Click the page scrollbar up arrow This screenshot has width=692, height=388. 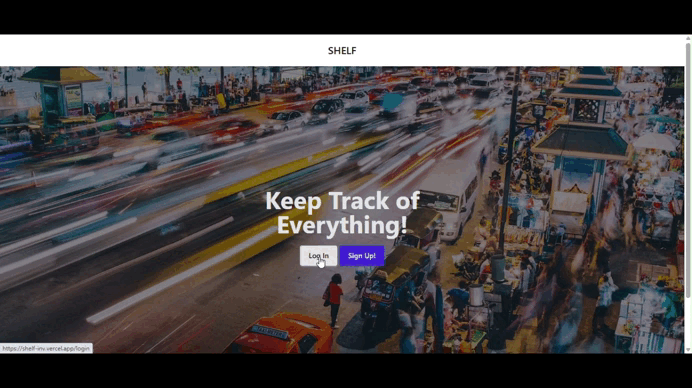pos(688,38)
